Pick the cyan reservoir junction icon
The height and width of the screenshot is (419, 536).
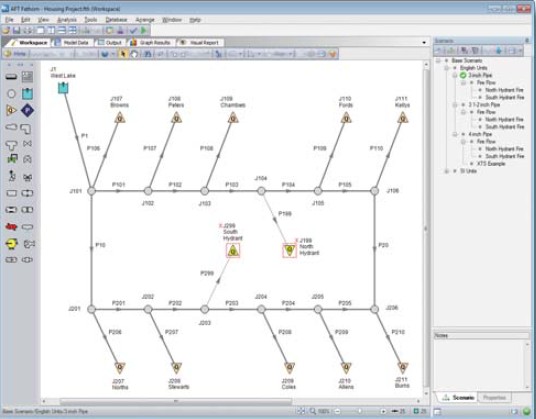tap(27, 93)
